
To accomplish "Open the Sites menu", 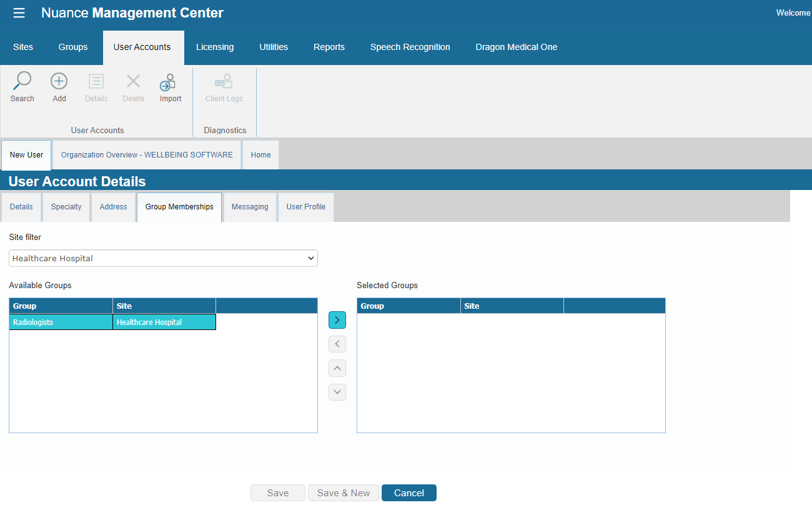I will [x=23, y=47].
